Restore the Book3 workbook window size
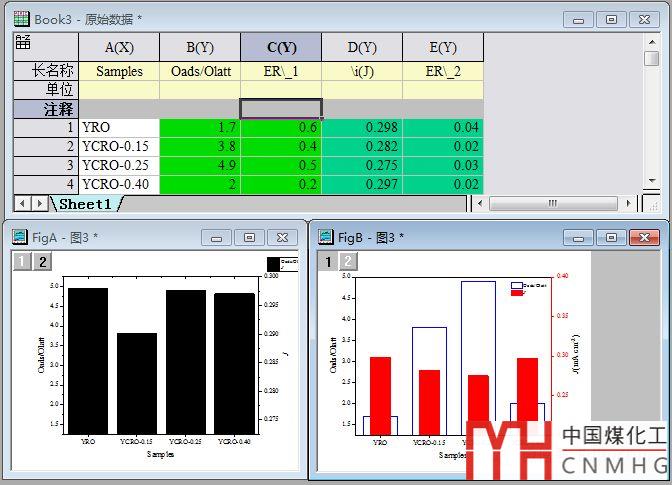The image size is (672, 485). click(612, 18)
